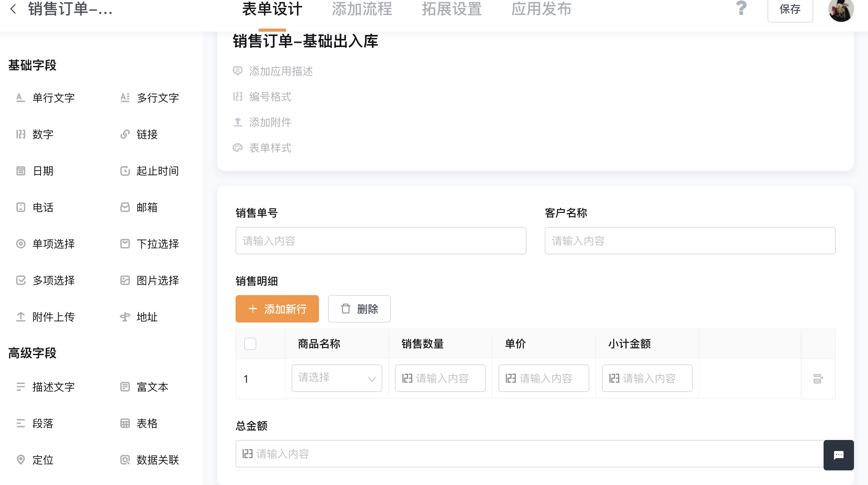
Task: Select the 单行文字 field icon
Action: pos(21,98)
